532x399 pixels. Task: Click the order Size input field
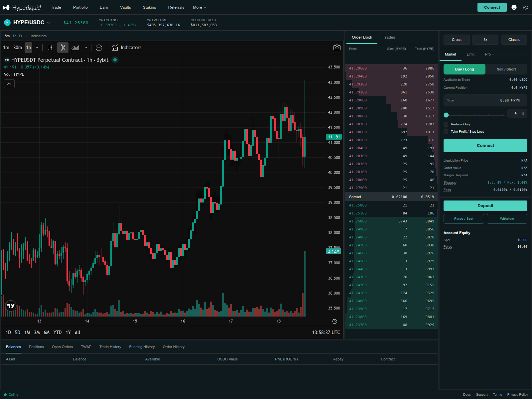click(485, 100)
